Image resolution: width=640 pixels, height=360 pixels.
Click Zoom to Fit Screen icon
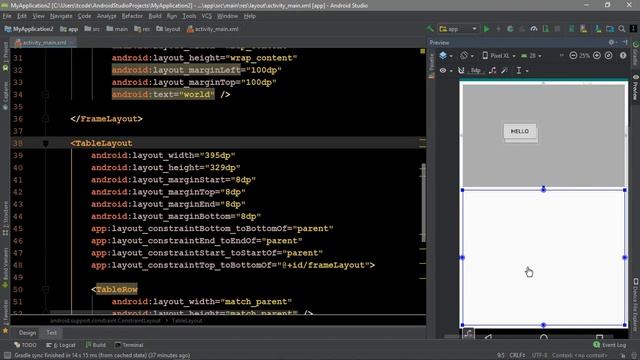point(609,56)
